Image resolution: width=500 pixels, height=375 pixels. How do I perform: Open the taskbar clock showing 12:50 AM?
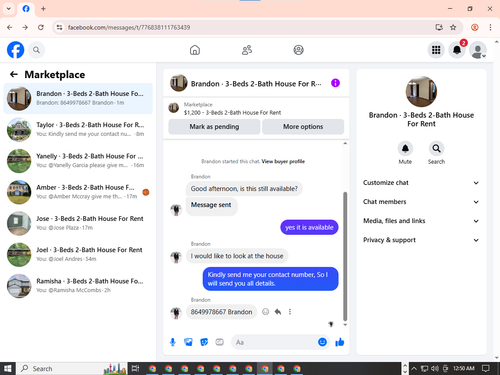click(x=463, y=368)
